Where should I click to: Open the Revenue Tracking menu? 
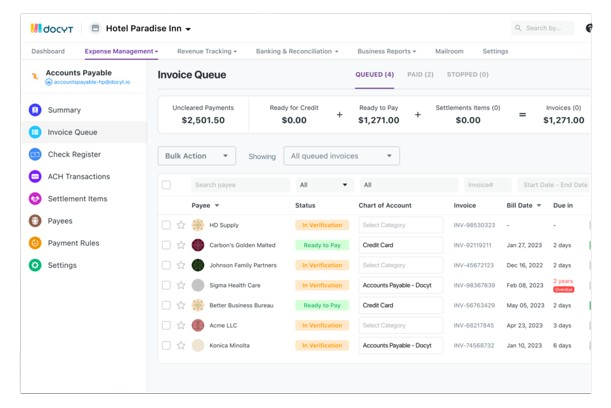(207, 51)
